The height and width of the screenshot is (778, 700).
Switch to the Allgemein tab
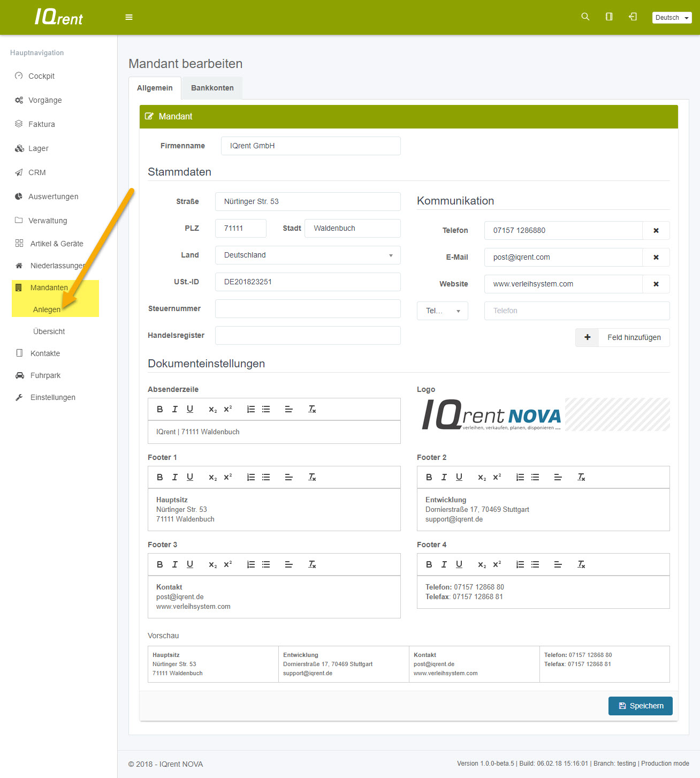coord(155,88)
